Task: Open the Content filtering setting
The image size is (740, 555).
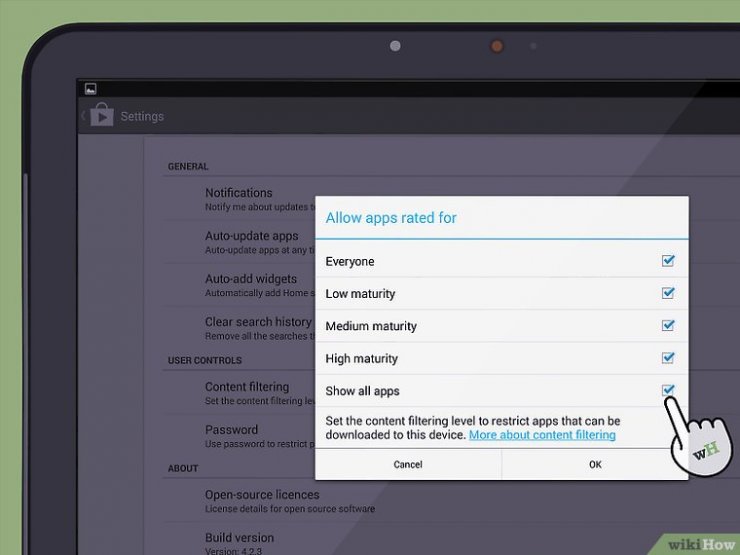Action: 239,393
